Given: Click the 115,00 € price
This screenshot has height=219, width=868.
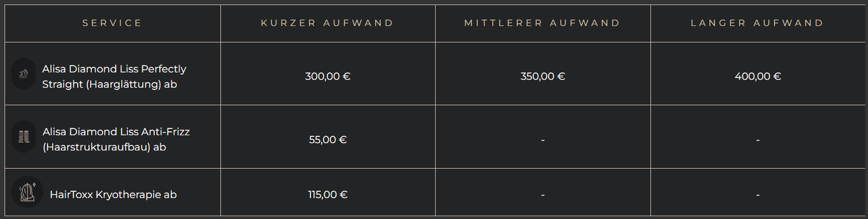Looking at the screenshot, I should (x=327, y=195).
